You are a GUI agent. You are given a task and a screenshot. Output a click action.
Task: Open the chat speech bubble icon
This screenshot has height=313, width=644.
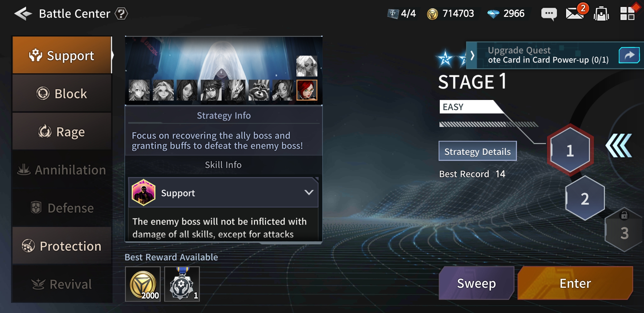coord(549,14)
